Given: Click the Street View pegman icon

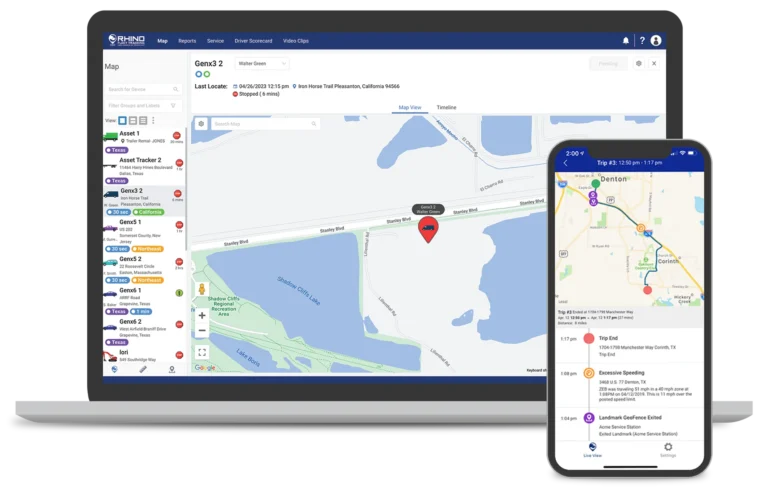Looking at the screenshot, I should tap(202, 290).
